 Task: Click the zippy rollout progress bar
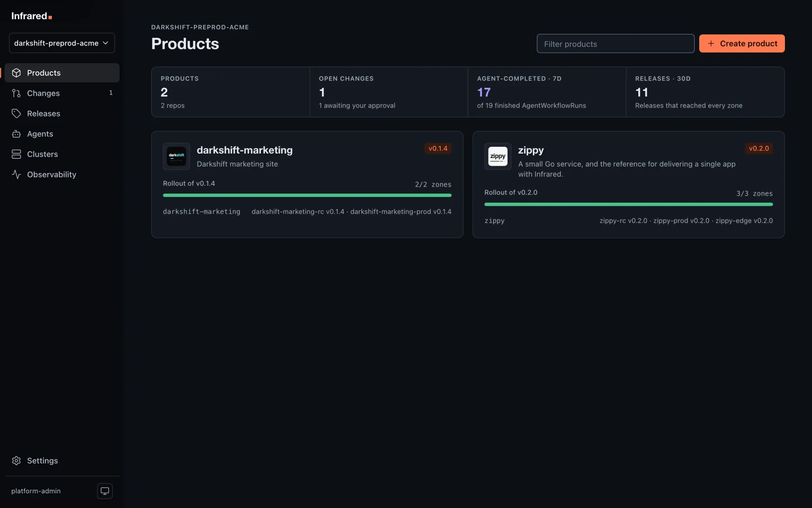click(x=628, y=204)
